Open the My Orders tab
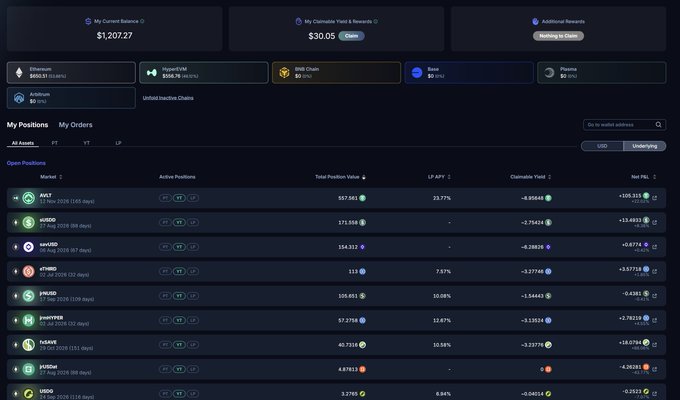Viewport: 680px width, 400px height. coord(75,125)
